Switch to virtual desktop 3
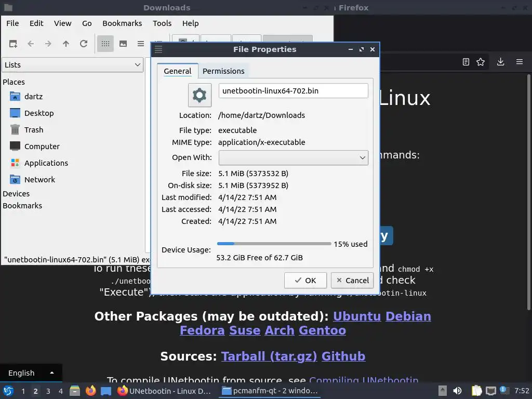This screenshot has width=532, height=399. coord(48,391)
